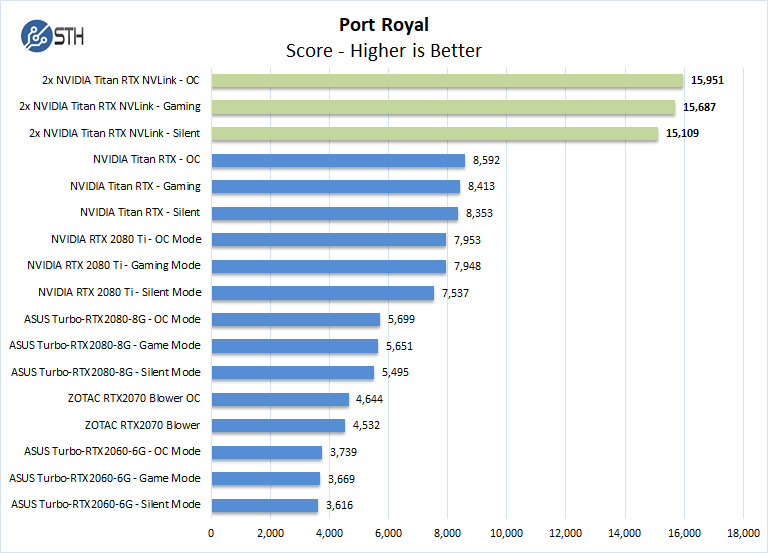Click label 'NVIDIA RTX 2080 Ti - Silent Mode'
This screenshot has width=768, height=553.
[120, 292]
